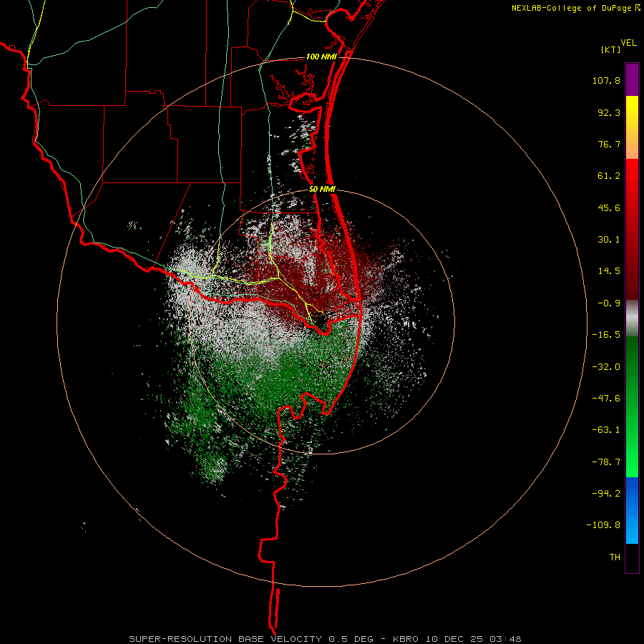This screenshot has width=644, height=644.
Task: Click the -32.0 value on the velocity scale
Action: point(606,367)
